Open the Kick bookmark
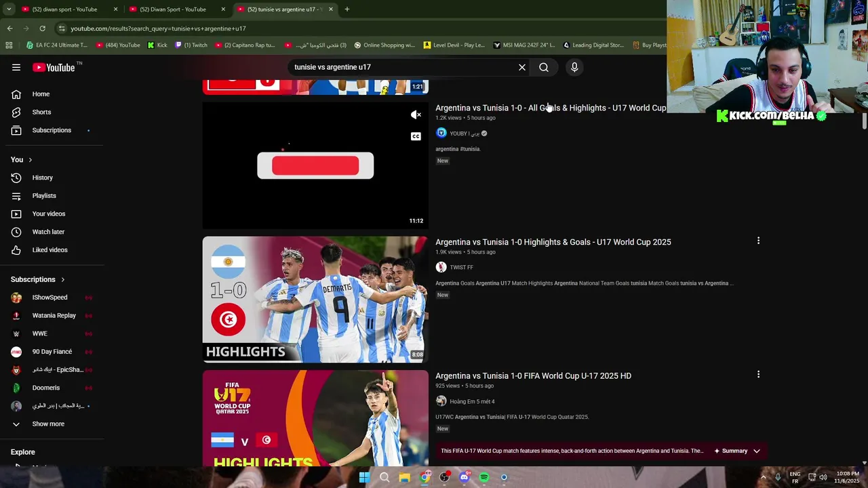The height and width of the screenshot is (488, 868). pos(157,45)
